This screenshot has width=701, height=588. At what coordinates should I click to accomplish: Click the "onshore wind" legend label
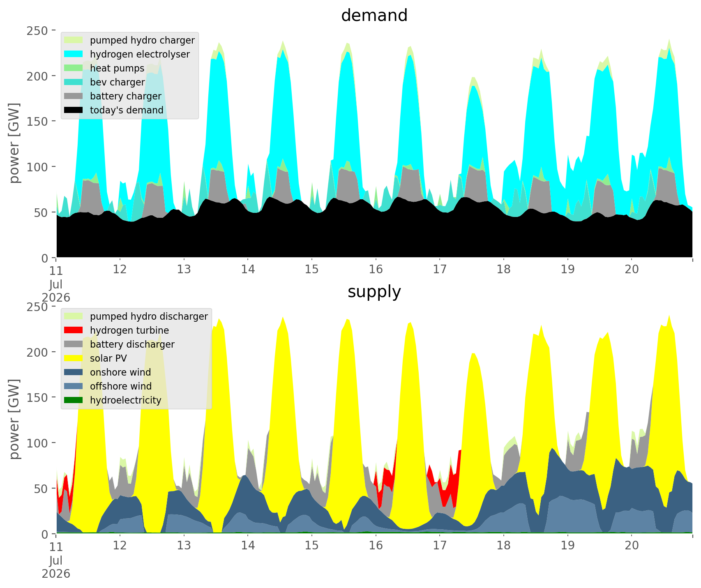click(x=120, y=372)
